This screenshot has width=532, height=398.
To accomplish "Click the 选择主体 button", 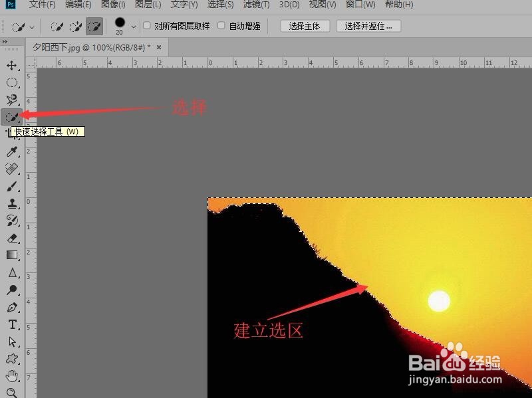I will point(305,26).
